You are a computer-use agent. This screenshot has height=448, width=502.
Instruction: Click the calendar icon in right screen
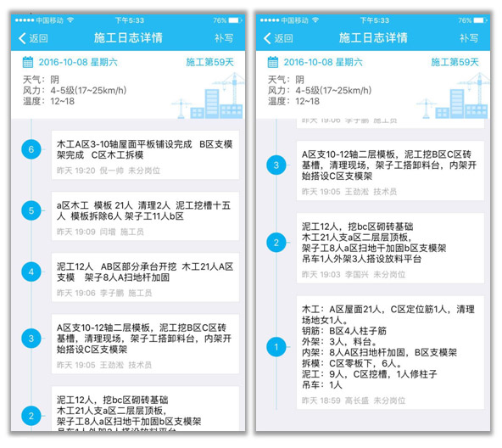click(x=272, y=62)
